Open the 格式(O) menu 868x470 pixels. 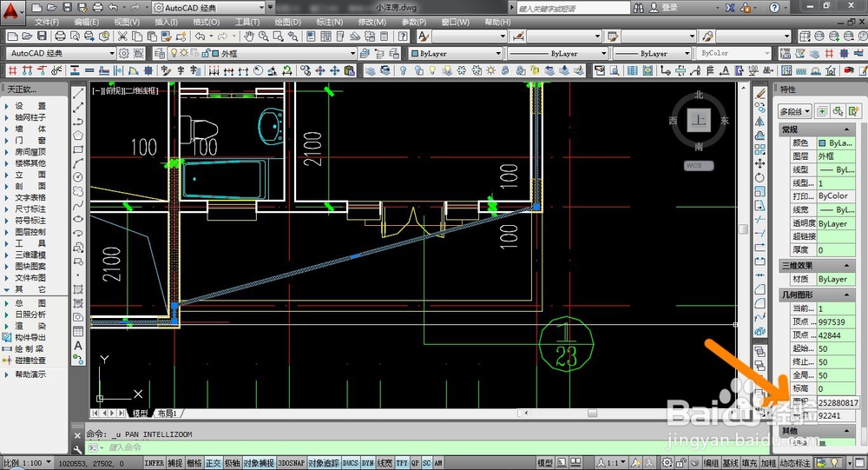[x=206, y=23]
